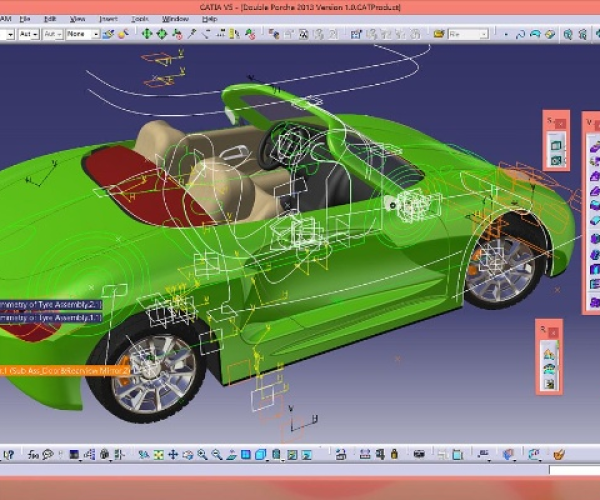The image size is (600, 500).
Task: Click the yellow folder icon in top toolbar
Action: pos(438,34)
